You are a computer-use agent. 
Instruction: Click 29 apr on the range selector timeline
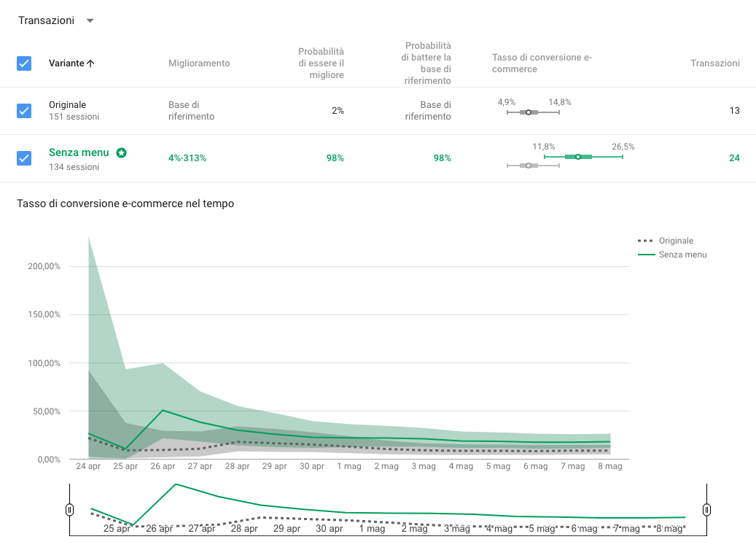tap(287, 528)
